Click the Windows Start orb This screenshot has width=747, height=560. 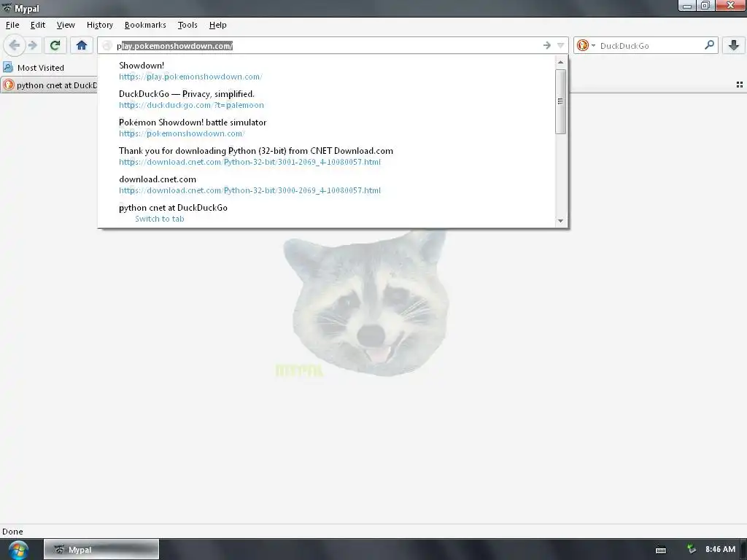coord(18,550)
